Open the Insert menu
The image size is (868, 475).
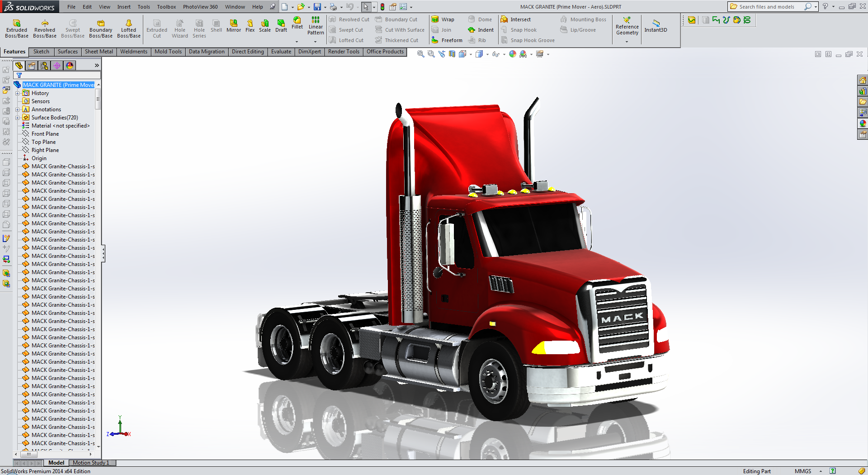(x=124, y=7)
